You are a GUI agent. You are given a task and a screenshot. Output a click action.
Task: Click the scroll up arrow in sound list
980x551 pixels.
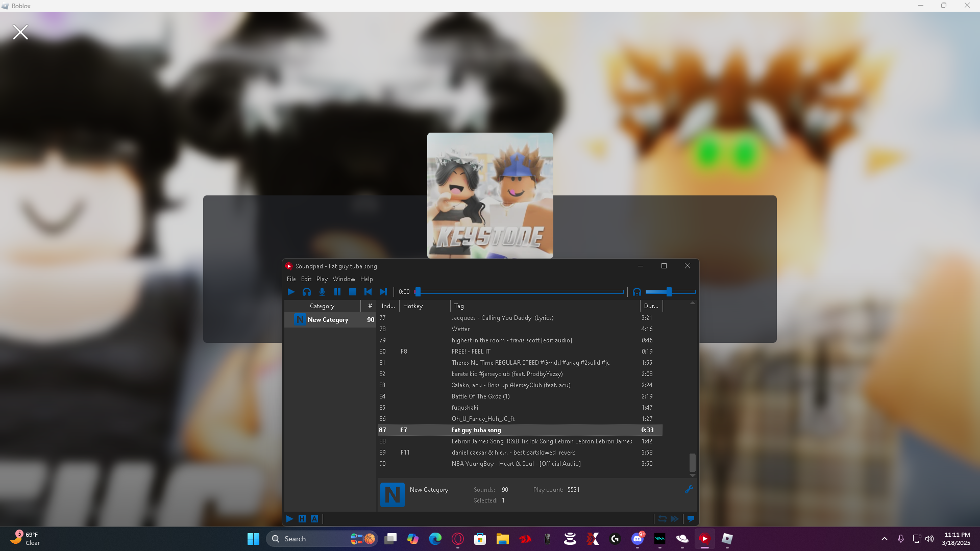[693, 304]
